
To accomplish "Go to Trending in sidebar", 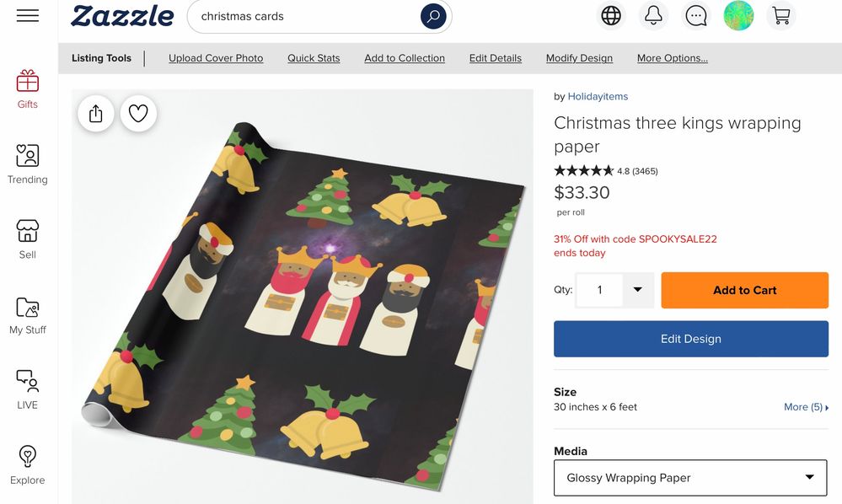I will coord(27,165).
